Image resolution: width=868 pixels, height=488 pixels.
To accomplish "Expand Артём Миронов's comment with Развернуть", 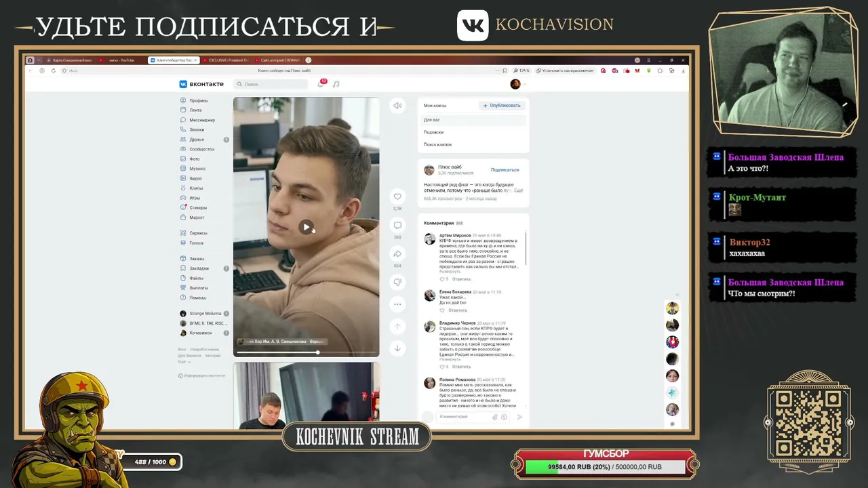I will [x=450, y=272].
